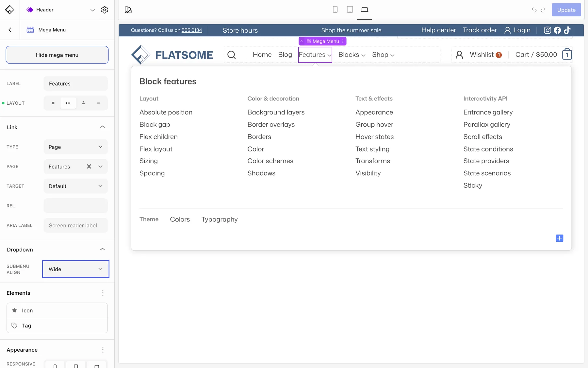Image resolution: width=588 pixels, height=368 pixels.
Task: Click the Cart / $50.00 link
Action: click(536, 55)
